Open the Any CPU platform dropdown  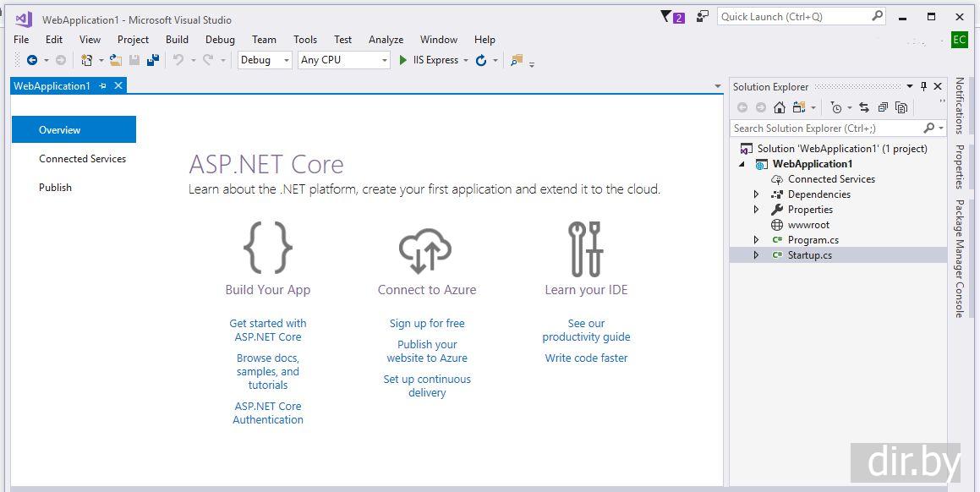pyautogui.click(x=343, y=60)
